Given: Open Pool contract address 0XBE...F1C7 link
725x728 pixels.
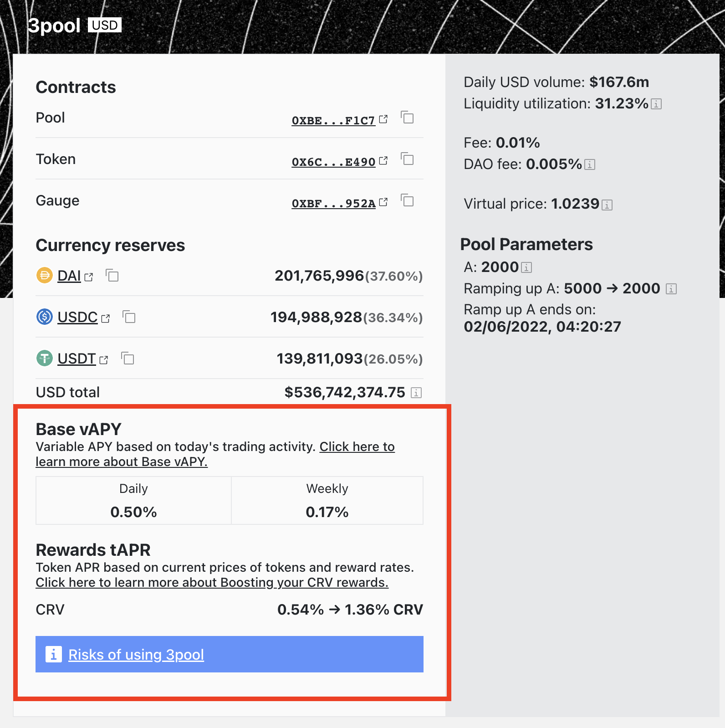Looking at the screenshot, I should click(x=333, y=121).
